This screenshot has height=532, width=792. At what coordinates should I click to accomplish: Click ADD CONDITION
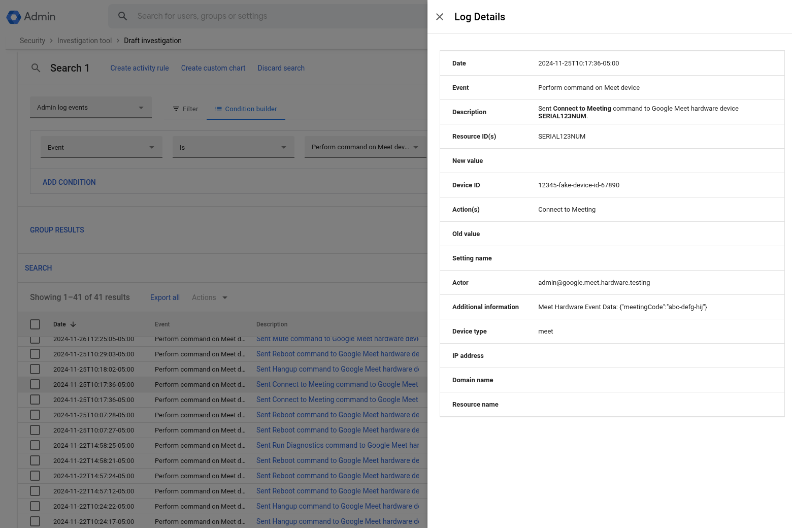(69, 182)
